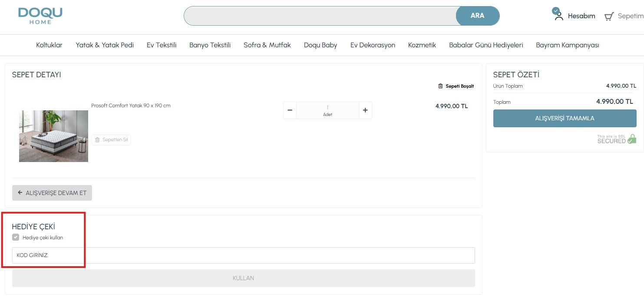Select the Banyo Tekstili menu item
The image size is (644, 301).
(210, 45)
